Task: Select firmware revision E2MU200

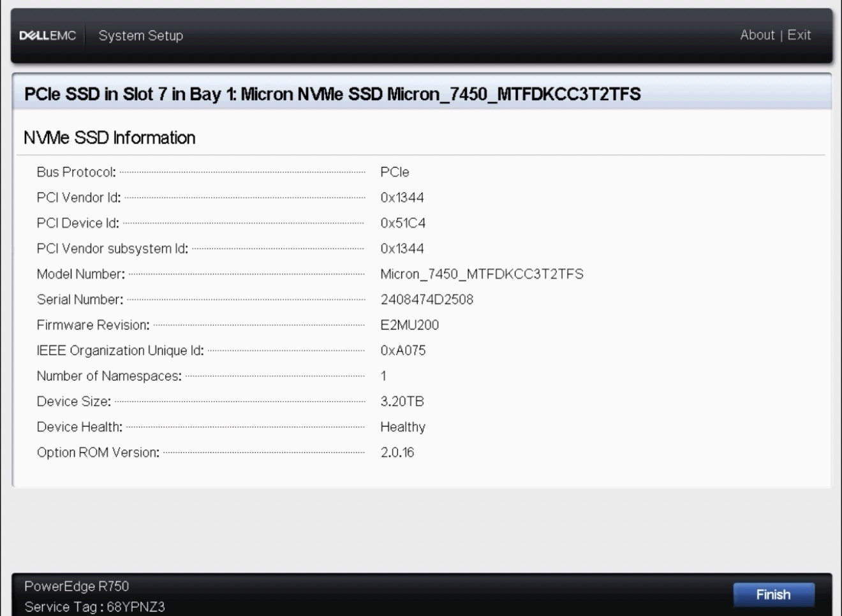Action: (x=410, y=325)
